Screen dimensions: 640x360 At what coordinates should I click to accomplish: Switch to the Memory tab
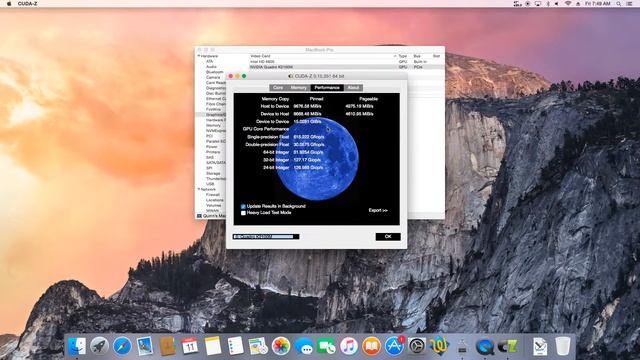tap(298, 88)
